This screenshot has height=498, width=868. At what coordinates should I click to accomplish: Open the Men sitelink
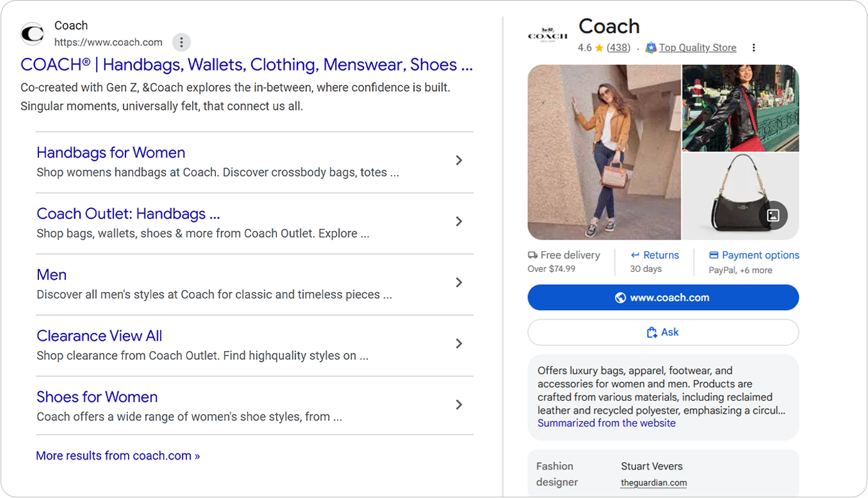(51, 274)
